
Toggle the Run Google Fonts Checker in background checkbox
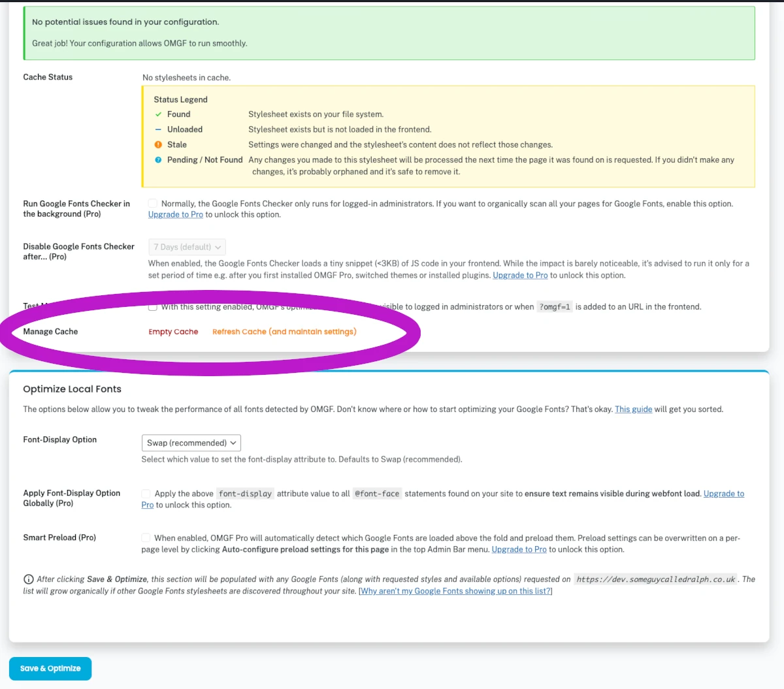152,204
